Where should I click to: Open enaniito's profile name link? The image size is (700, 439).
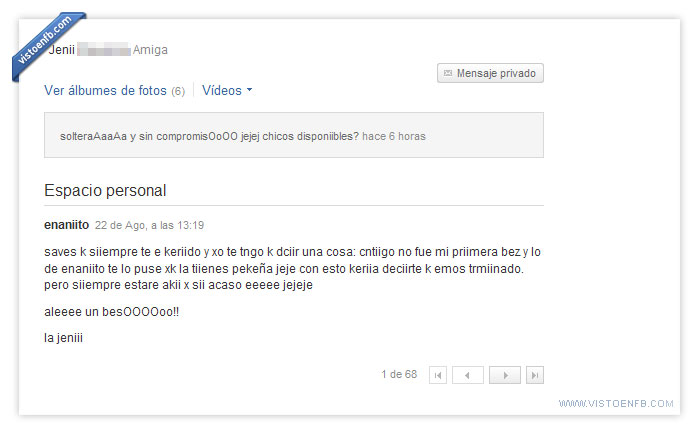[x=67, y=225]
